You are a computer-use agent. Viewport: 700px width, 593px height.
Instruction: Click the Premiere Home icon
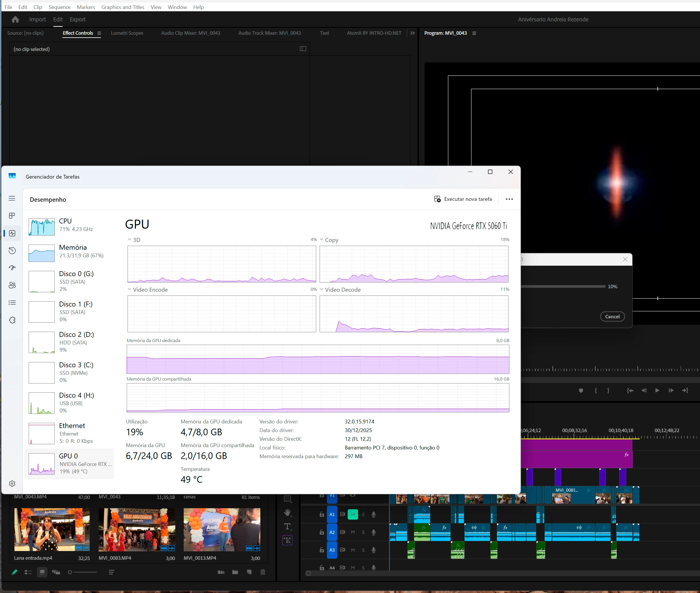[15, 19]
